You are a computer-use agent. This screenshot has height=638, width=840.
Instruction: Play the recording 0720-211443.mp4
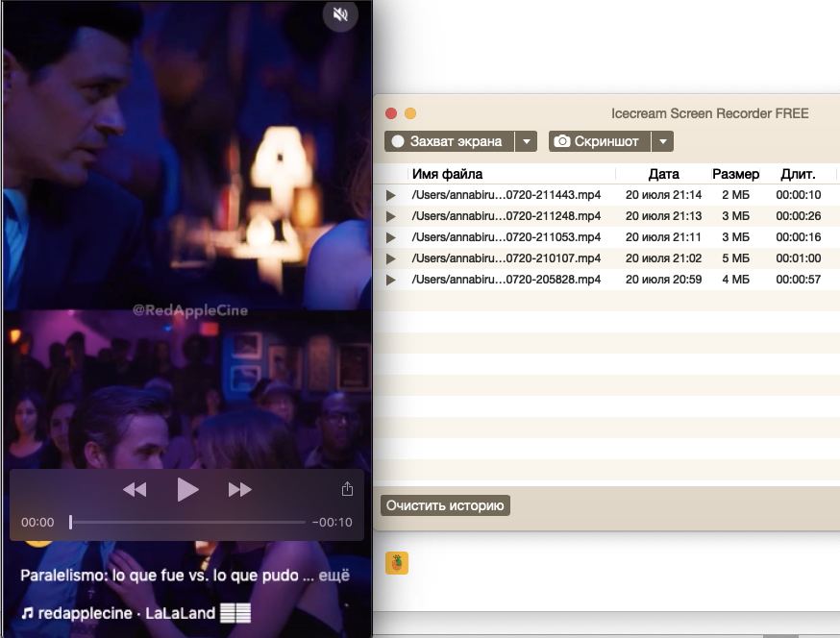pyautogui.click(x=390, y=195)
